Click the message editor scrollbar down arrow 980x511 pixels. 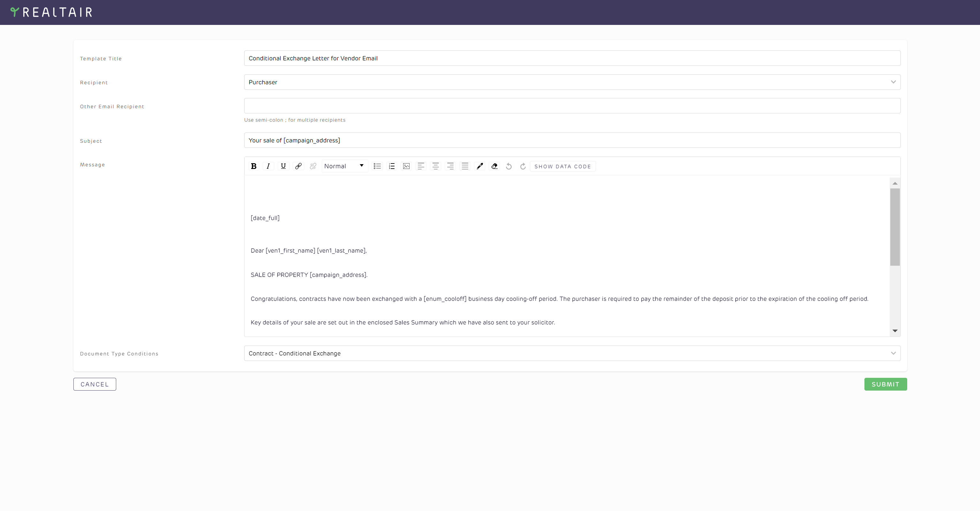point(895,331)
